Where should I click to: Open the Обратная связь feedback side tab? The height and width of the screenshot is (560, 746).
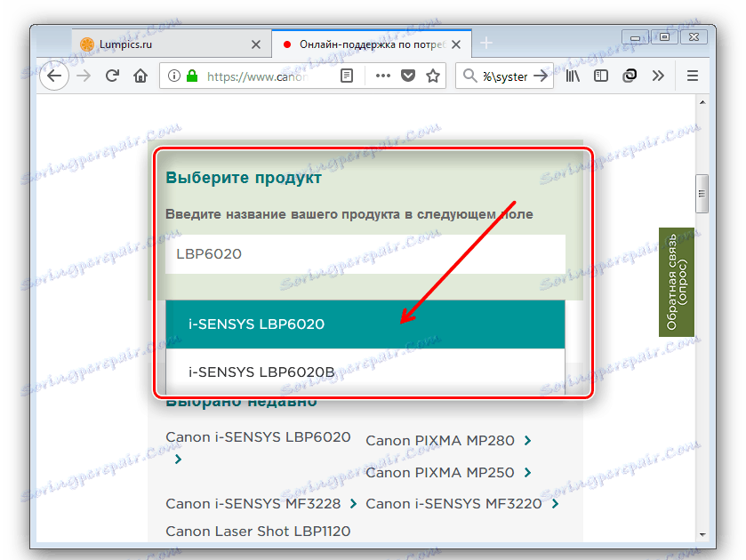[676, 282]
